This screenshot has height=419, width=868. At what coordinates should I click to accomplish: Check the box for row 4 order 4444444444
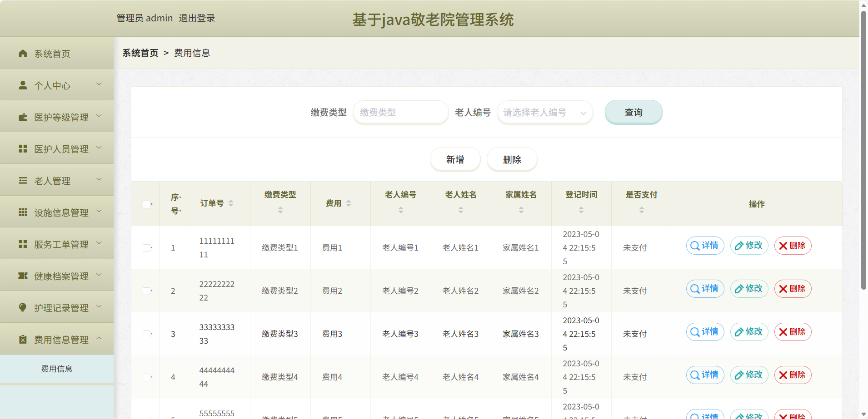pyautogui.click(x=146, y=377)
